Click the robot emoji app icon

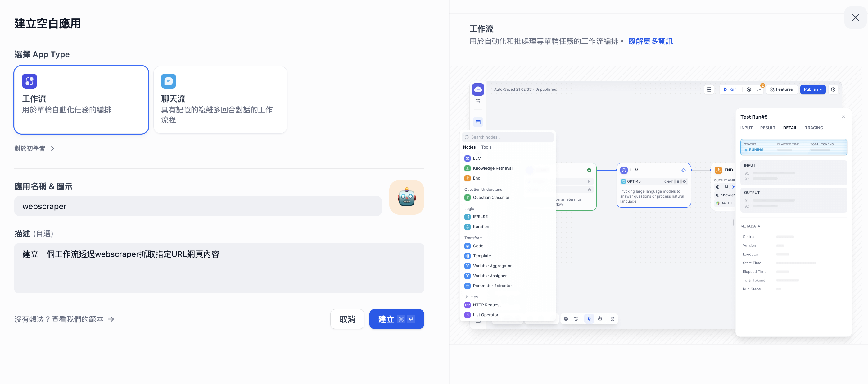406,197
